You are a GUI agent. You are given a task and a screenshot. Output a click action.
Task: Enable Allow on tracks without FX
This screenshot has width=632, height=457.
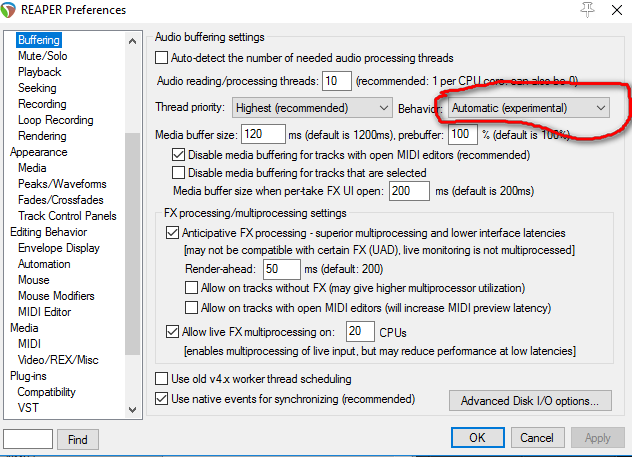(x=191, y=288)
